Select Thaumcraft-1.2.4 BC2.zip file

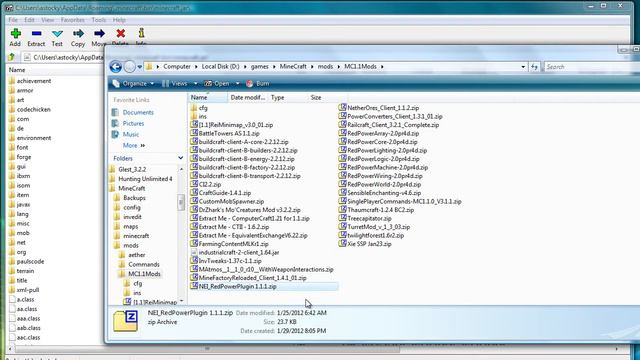pos(376,210)
